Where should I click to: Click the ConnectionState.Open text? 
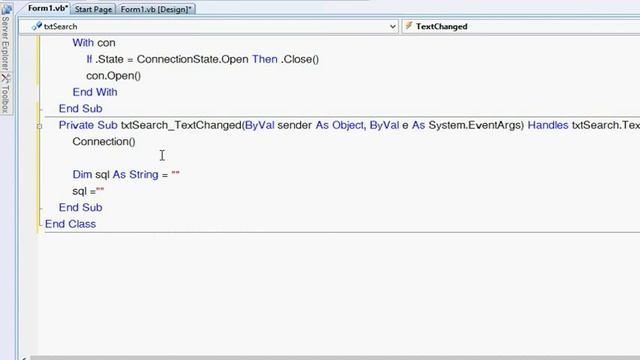[x=192, y=60]
